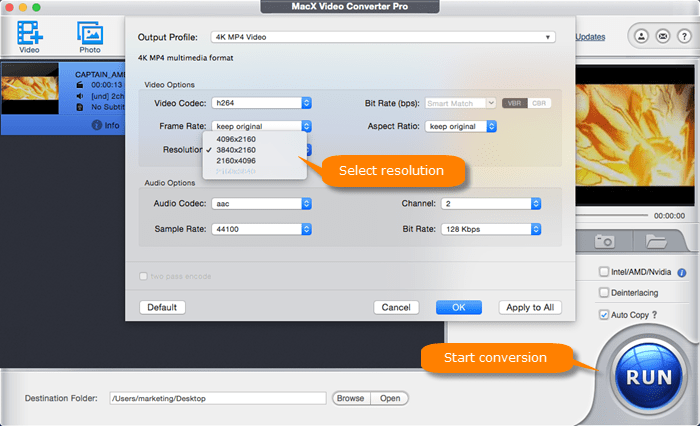The width and height of the screenshot is (700, 426).
Task: Toggle the Deinterlacing checkbox
Action: click(604, 292)
